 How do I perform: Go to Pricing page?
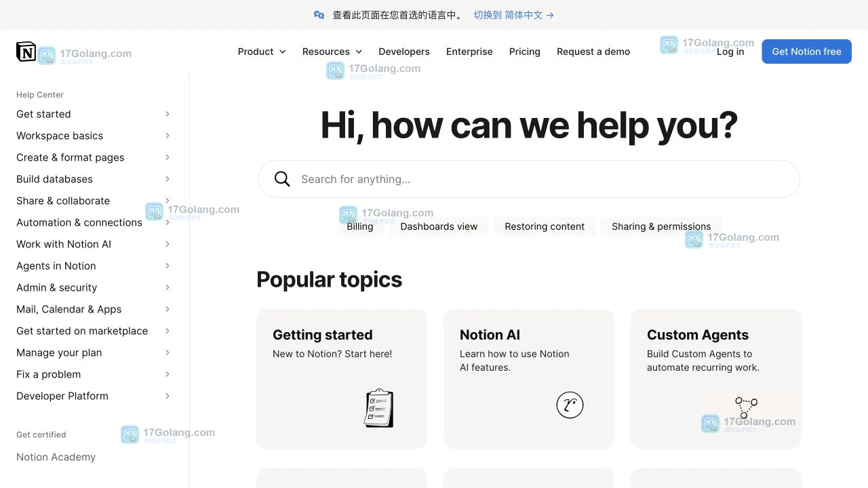click(x=525, y=52)
